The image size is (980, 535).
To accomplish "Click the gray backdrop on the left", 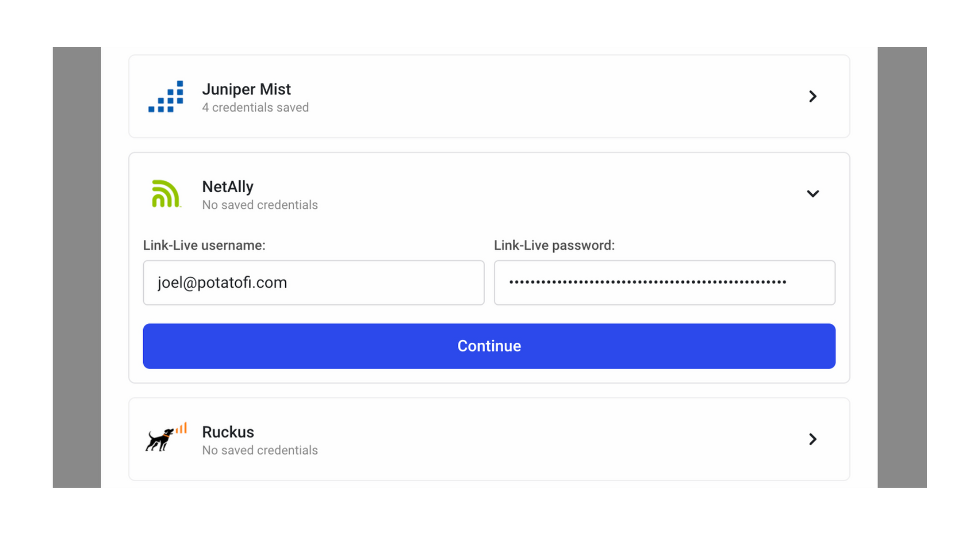I will pos(77,267).
